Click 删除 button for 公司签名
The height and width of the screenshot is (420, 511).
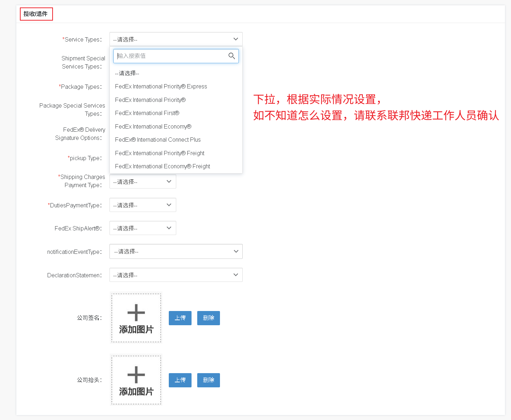209,318
